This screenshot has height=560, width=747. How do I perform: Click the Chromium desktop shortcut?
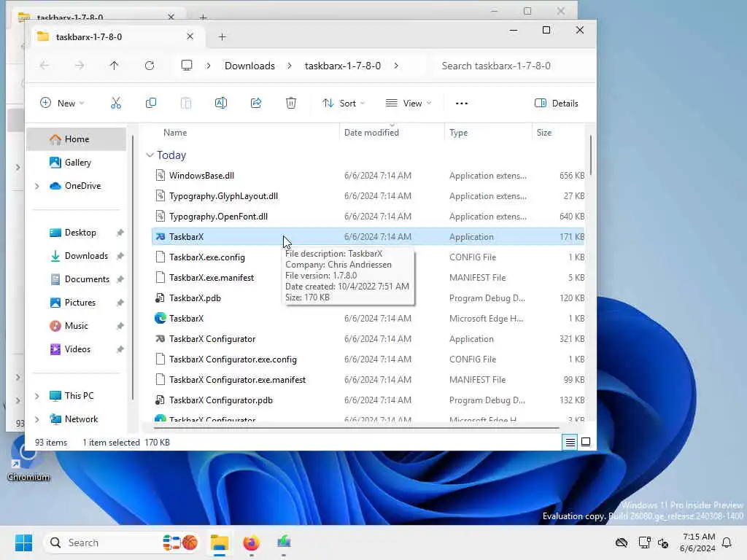[27, 459]
